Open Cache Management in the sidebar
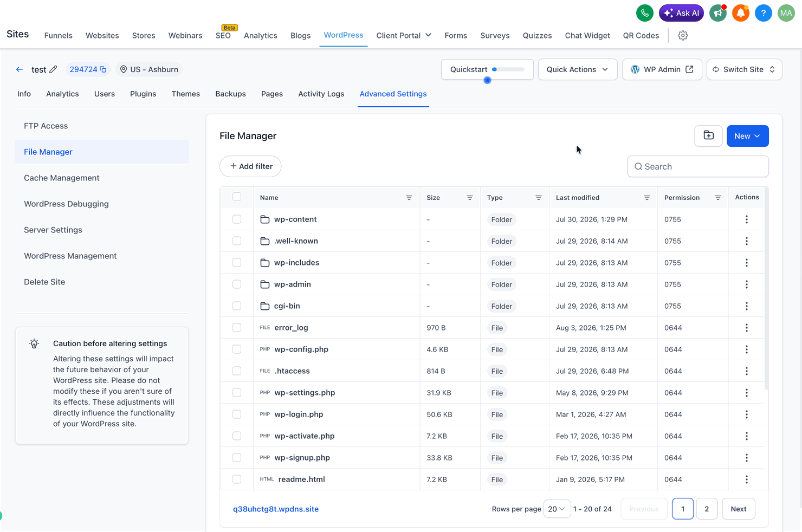Screen dimensions: 802x532 pos(62,178)
